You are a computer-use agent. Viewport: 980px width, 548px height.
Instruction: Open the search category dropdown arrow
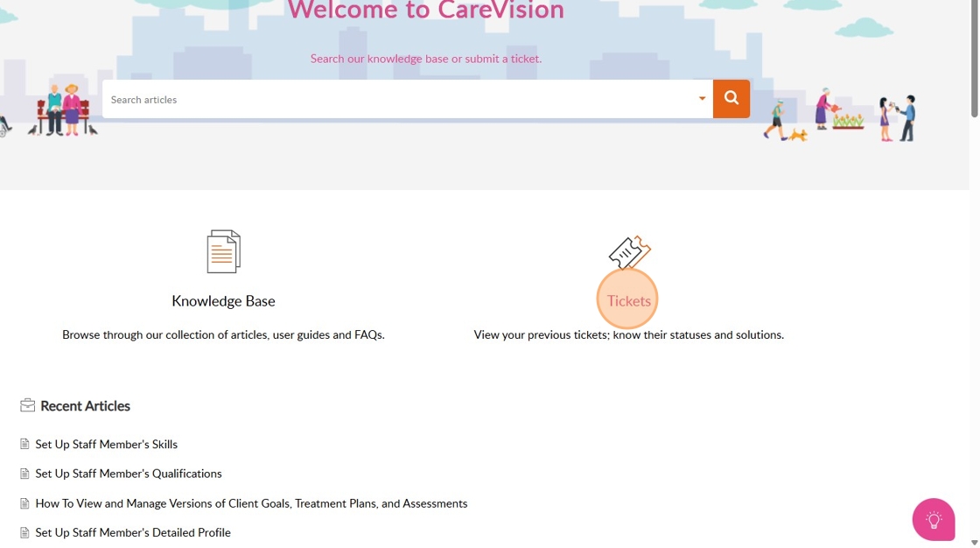[702, 99]
